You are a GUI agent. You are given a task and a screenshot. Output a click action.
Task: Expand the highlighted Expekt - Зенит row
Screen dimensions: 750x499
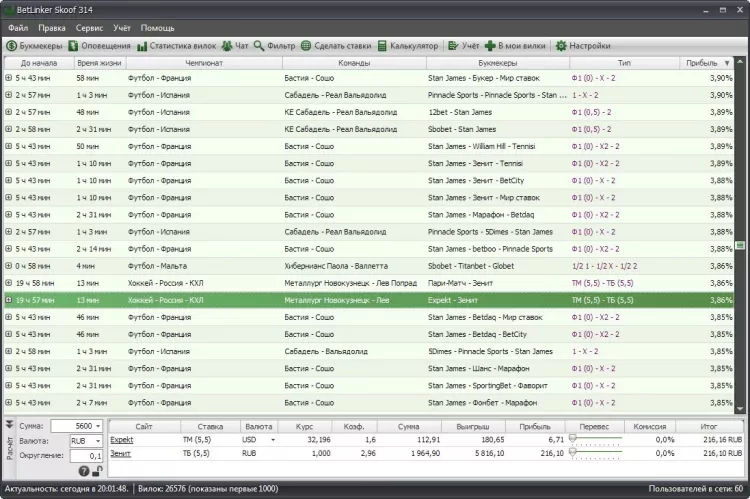pos(9,300)
